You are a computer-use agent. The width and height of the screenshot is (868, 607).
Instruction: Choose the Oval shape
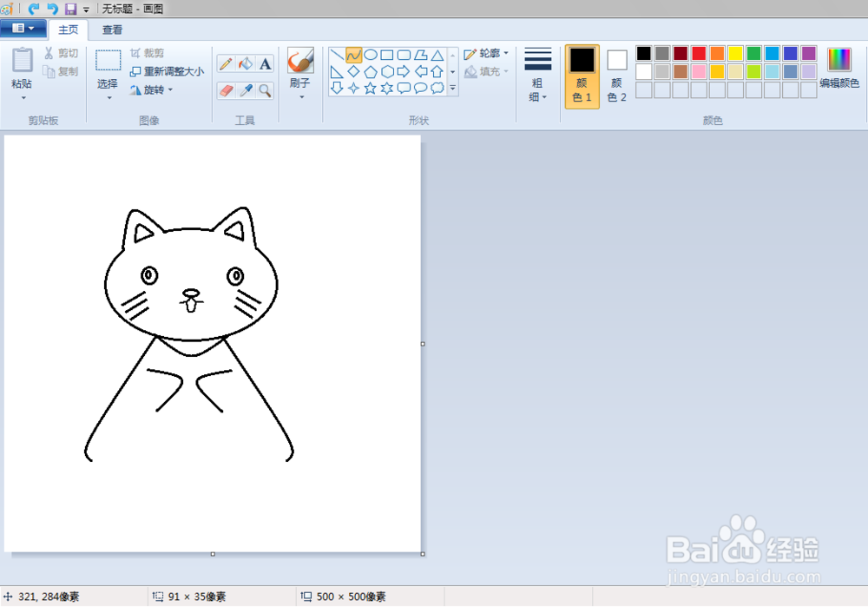[371, 55]
